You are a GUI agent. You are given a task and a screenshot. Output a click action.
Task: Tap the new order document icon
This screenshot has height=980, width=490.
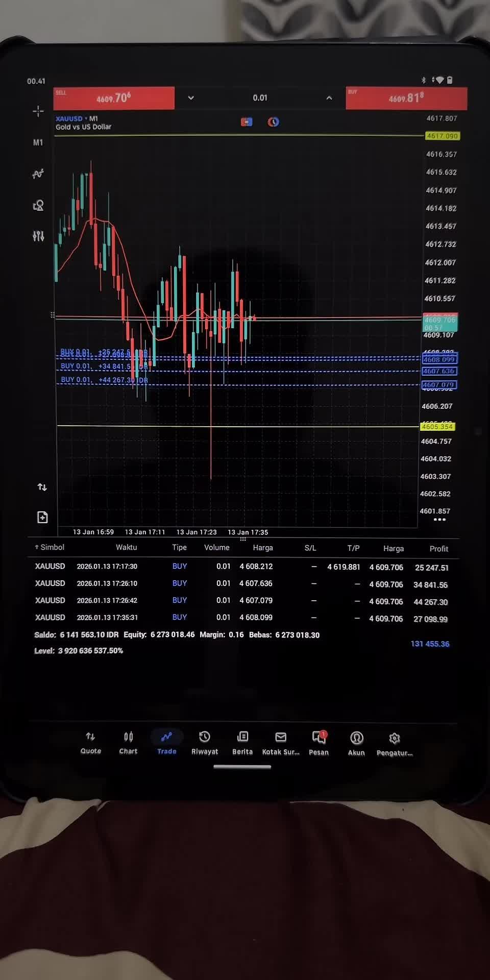[x=42, y=517]
